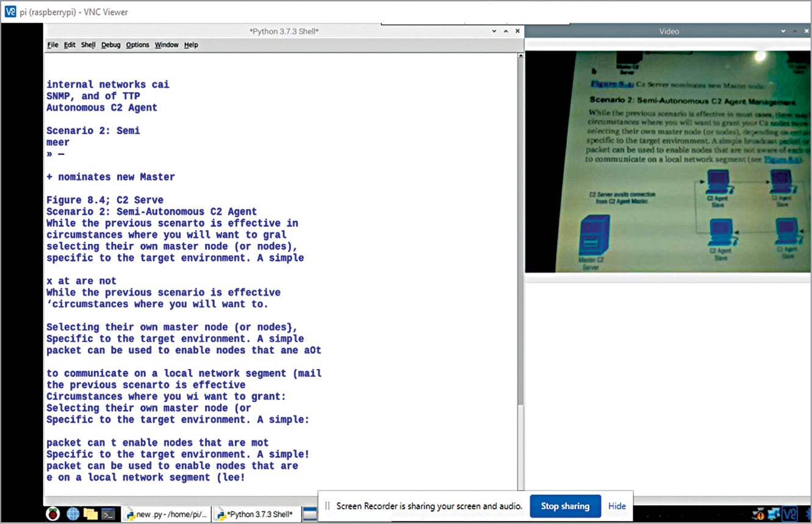Click the VNC server tray icon

(x=789, y=514)
